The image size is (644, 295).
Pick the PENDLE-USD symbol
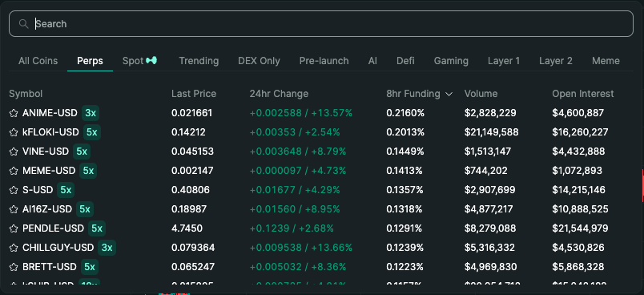53,228
